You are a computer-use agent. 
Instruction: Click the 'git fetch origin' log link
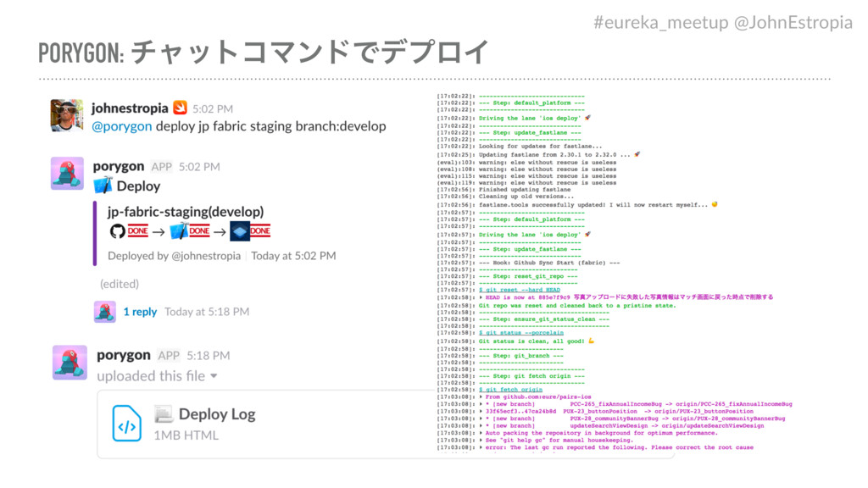(x=510, y=390)
